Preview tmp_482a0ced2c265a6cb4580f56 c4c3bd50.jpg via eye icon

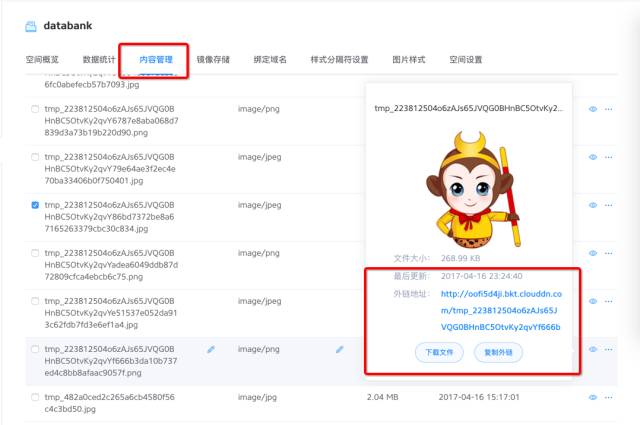pyautogui.click(x=593, y=397)
